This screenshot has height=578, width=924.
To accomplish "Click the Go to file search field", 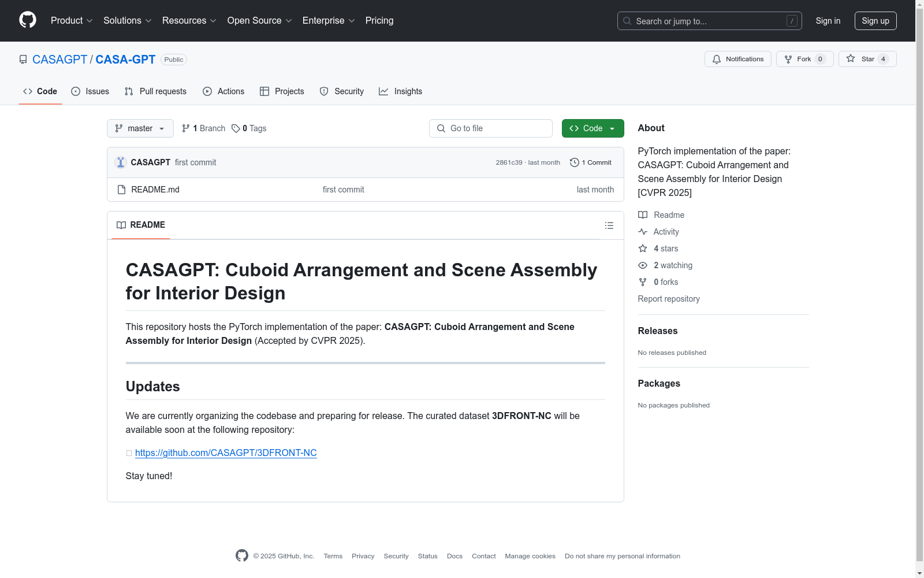I will coord(491,128).
